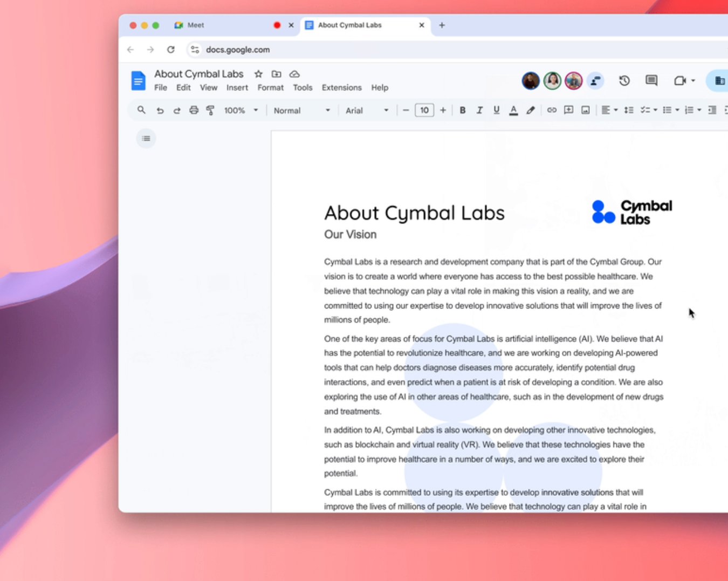Open the View menu
This screenshot has width=728, height=581.
(x=209, y=87)
